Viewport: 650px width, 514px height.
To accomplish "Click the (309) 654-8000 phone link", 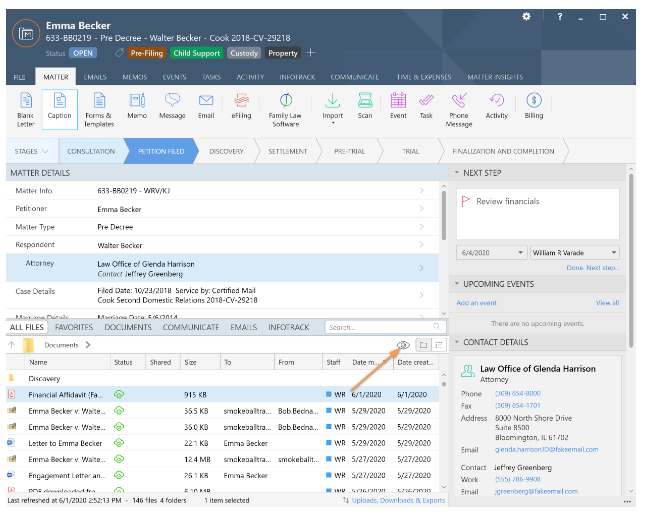I will click(518, 393).
